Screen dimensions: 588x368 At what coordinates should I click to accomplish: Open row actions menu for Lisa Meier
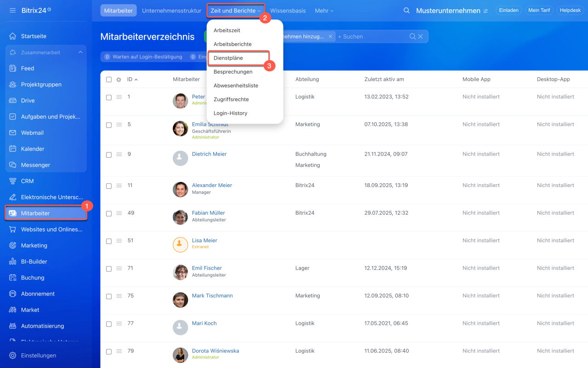point(119,241)
